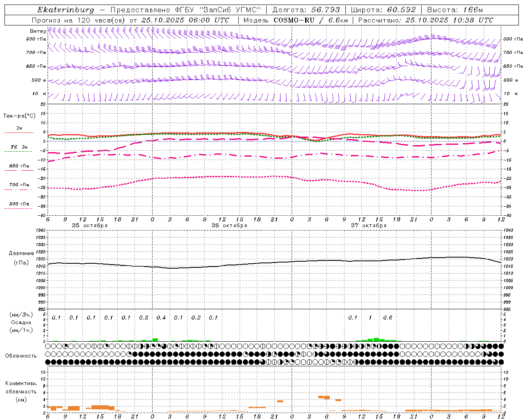Click the 'Тем-ра(°C)' temperature panel label

point(19,116)
